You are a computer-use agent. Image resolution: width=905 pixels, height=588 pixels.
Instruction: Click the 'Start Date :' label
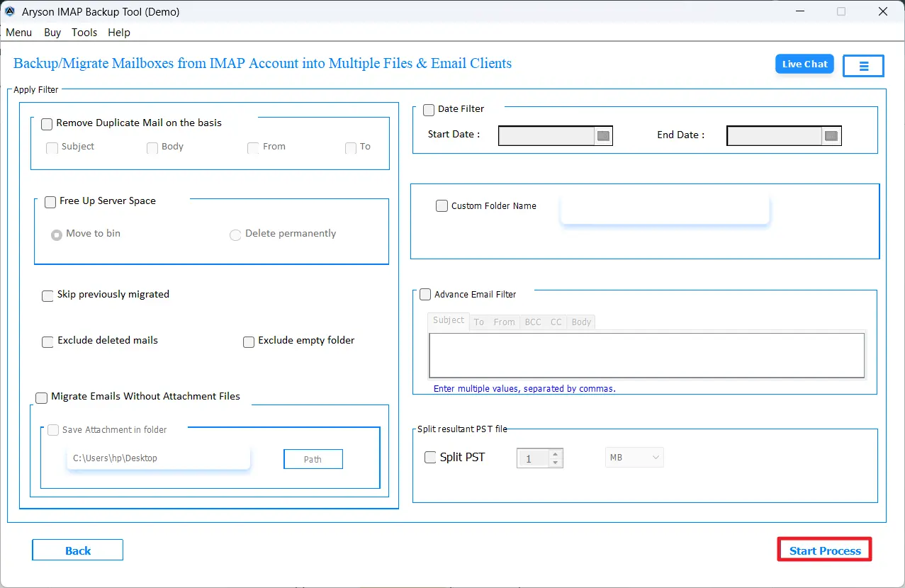pyautogui.click(x=454, y=135)
